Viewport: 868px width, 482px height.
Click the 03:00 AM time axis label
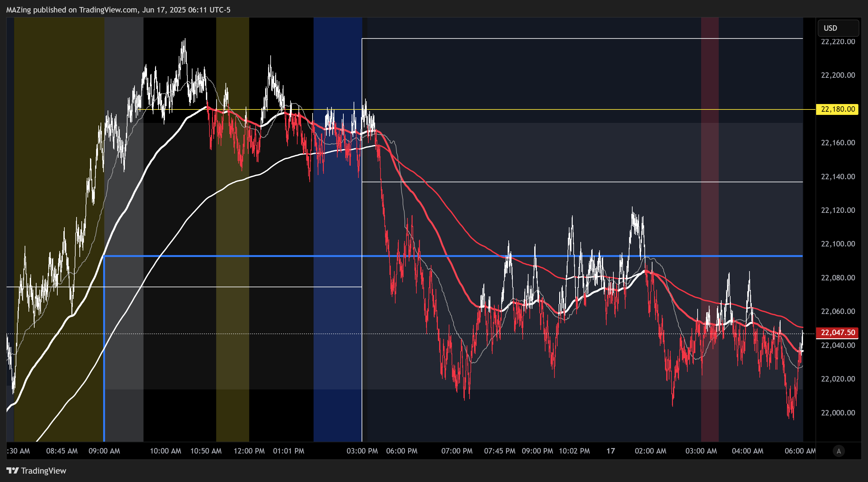coord(701,451)
